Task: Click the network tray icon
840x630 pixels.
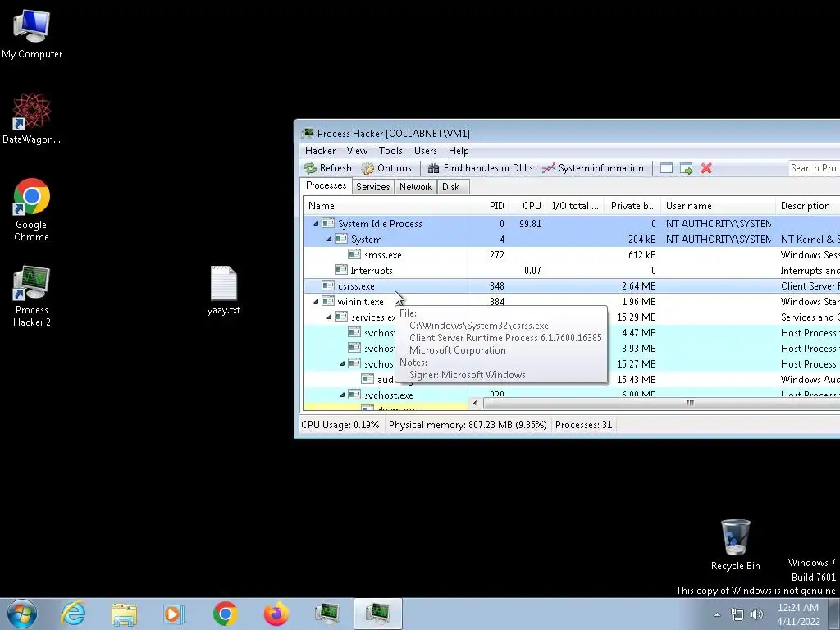Action: point(737,614)
